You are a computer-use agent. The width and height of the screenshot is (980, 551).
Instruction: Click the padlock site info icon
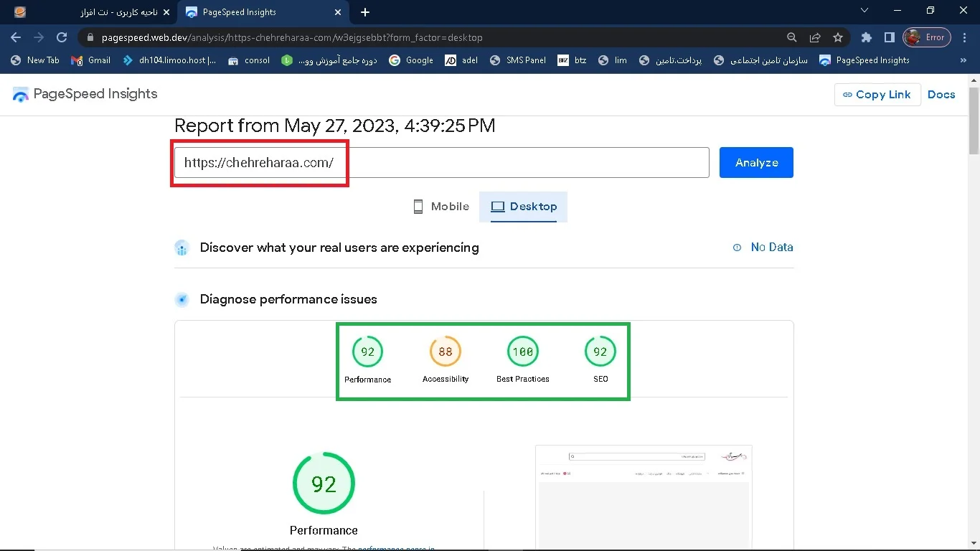90,37
